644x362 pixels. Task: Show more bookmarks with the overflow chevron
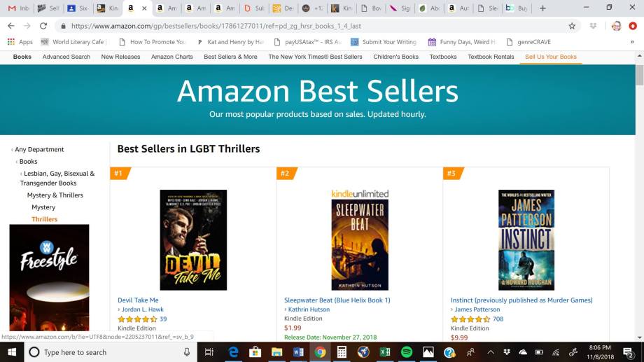click(632, 42)
